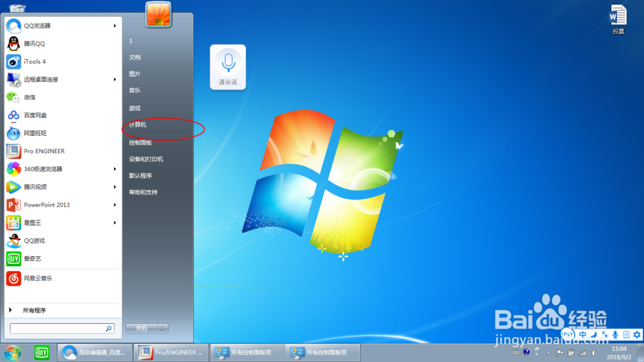Click the blue help question-mark tray icon
Screen dimensions: 644x362
pyautogui.click(x=527, y=352)
